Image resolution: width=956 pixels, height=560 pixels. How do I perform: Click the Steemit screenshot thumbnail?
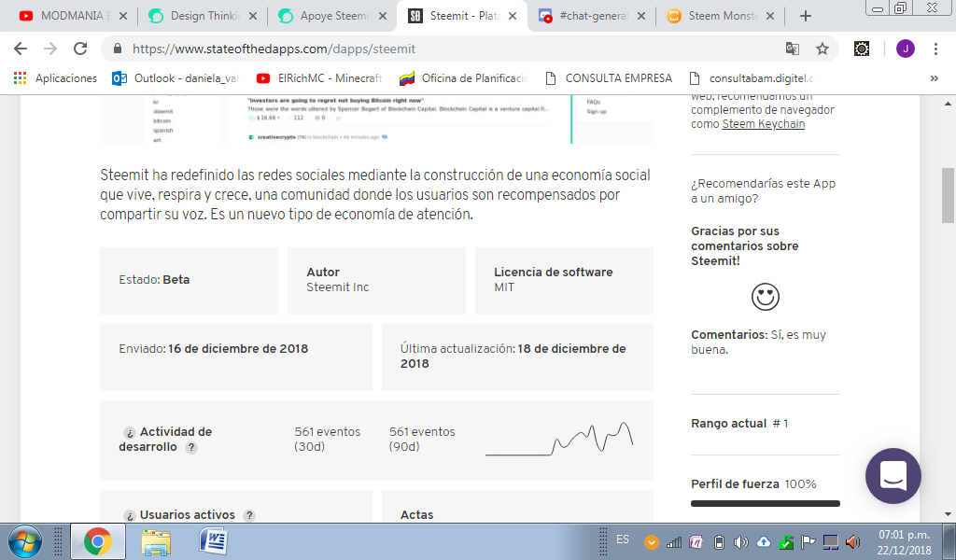click(377, 119)
